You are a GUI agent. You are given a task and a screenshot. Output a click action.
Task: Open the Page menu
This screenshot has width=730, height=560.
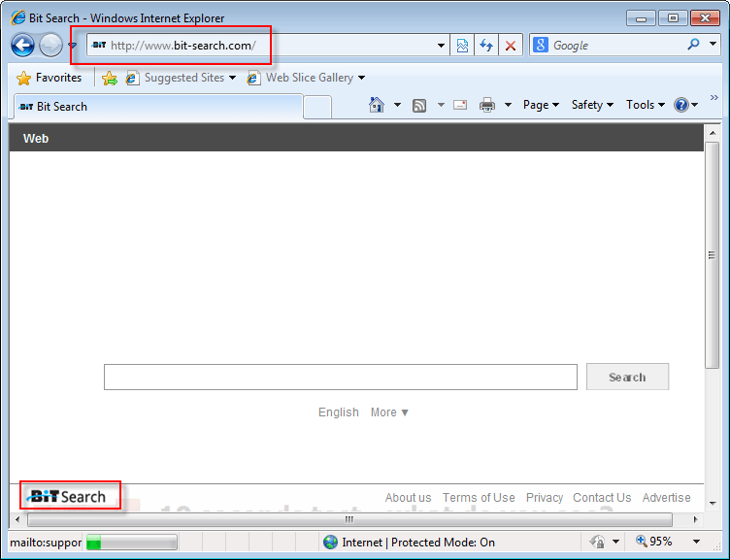541,105
